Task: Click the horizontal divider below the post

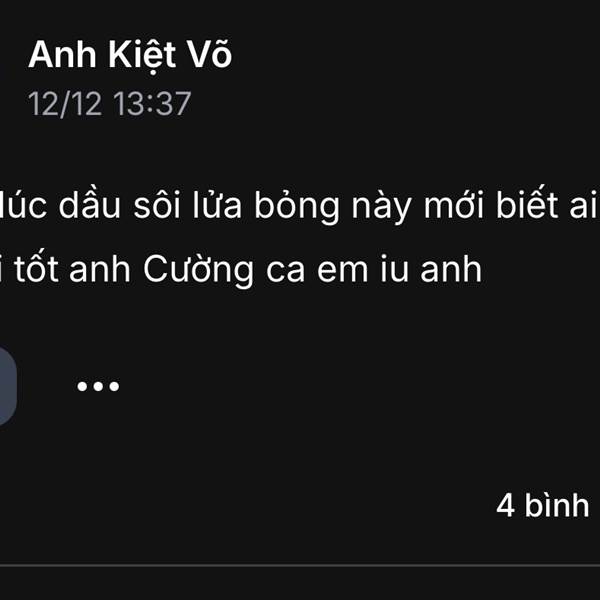Action: 300,564
